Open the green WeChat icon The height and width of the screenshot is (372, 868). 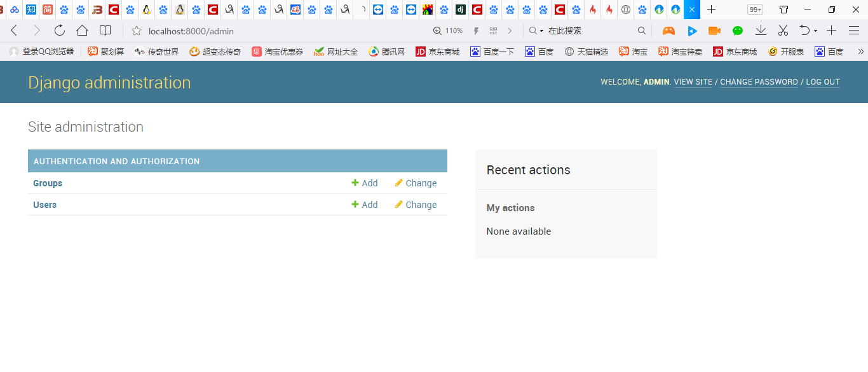click(x=738, y=31)
